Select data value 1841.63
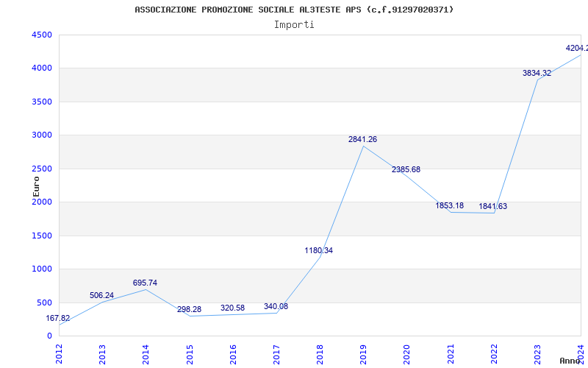588x368 pixels. 492,206
